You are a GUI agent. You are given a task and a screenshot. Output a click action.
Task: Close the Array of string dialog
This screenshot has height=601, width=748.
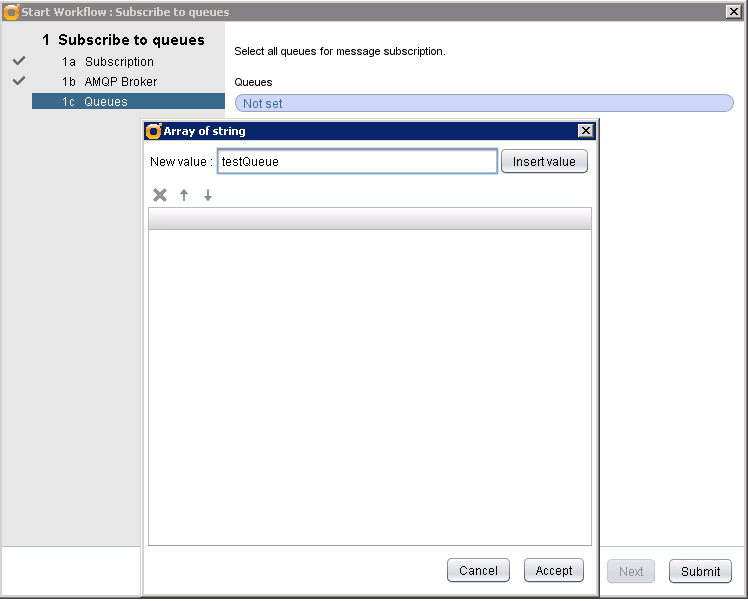click(585, 131)
